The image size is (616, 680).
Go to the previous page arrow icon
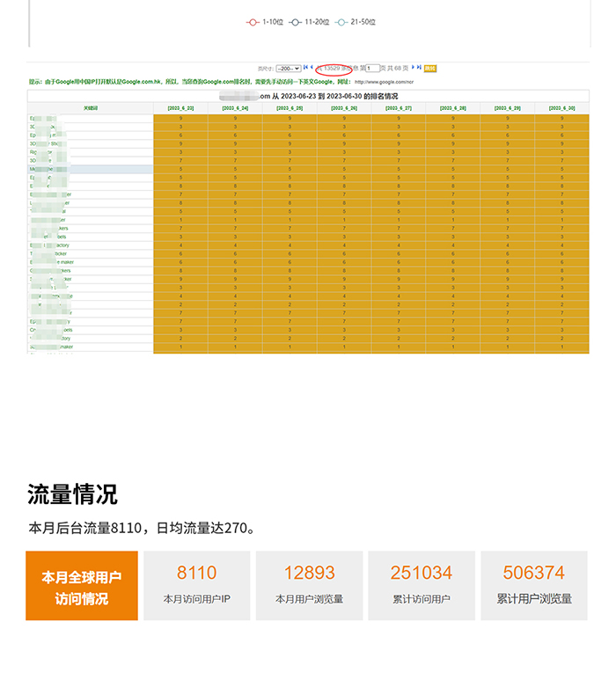tap(312, 67)
